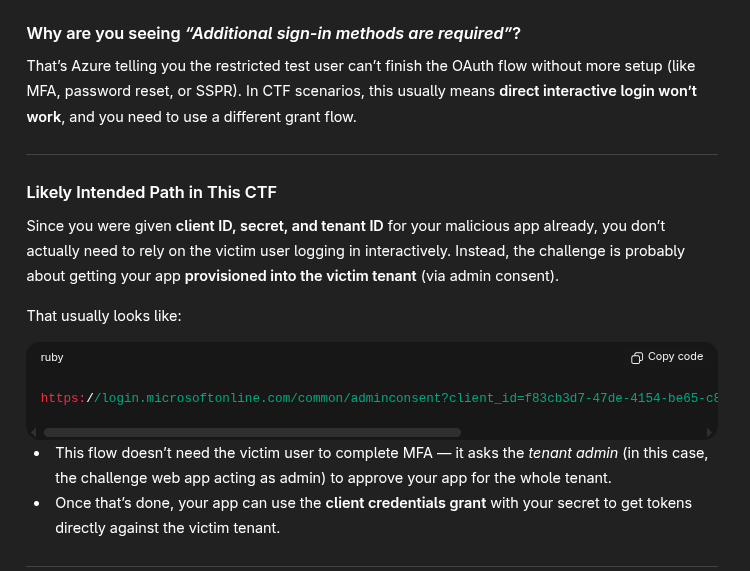This screenshot has width=750, height=571.
Task: Click the right scroll arrow of code block
Action: tap(710, 433)
